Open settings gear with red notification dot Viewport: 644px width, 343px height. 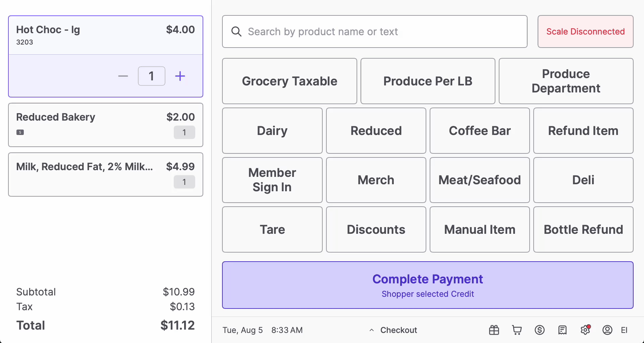[x=585, y=330]
